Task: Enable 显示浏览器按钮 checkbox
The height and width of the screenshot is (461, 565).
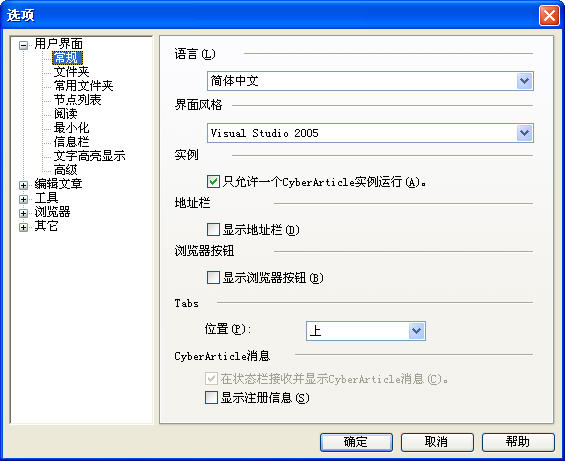Action: (213, 278)
